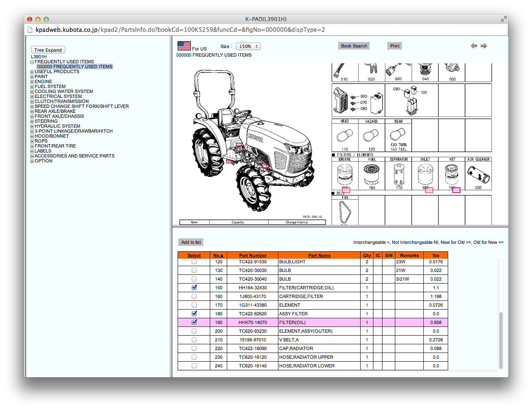The image size is (532, 410).
Task: Expand USEFUL PRODUCTS tree node
Action: 32,72
